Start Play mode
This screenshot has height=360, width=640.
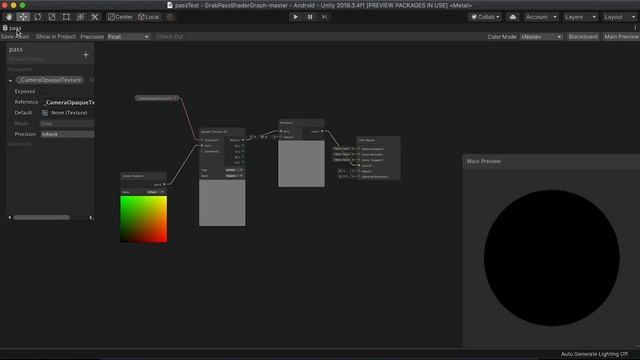(296, 17)
